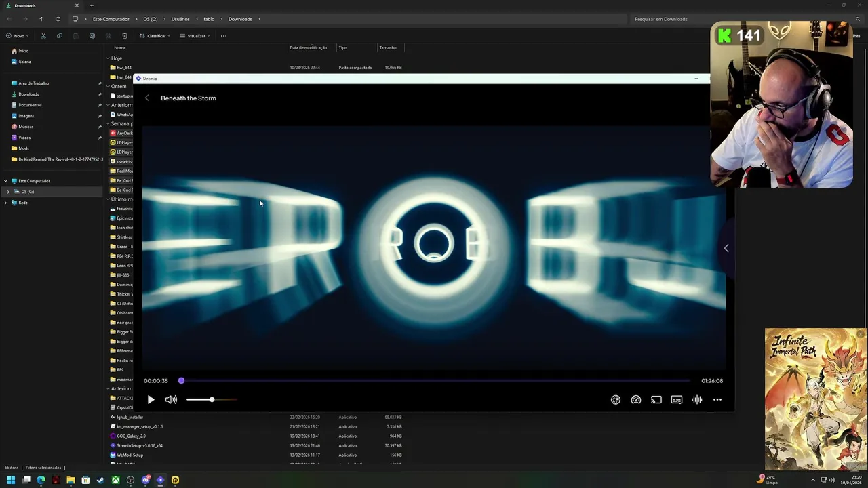
Task: Show hidden system tray icons
Action: coord(813,480)
